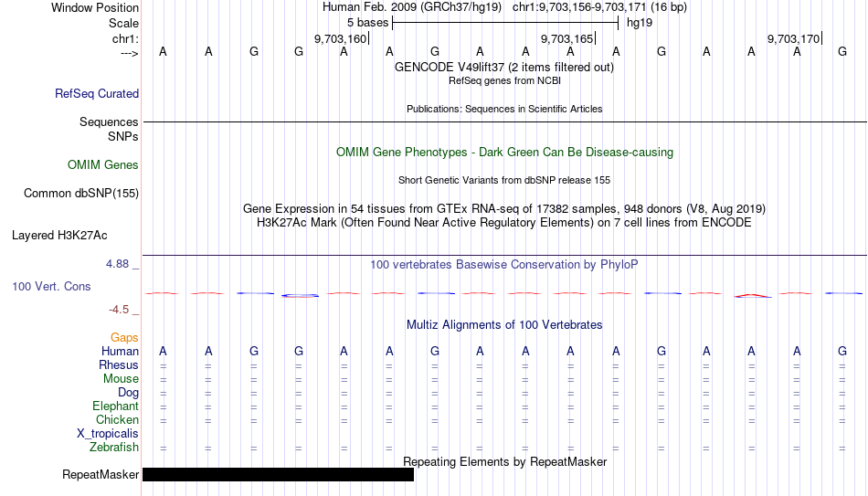Image resolution: width=868 pixels, height=496 pixels.
Task: Click the Repeating Elements by RepeatMasker title
Action: [504, 461]
